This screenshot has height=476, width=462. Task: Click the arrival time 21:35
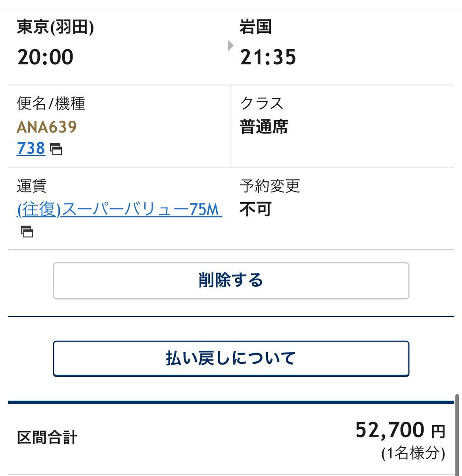(268, 57)
